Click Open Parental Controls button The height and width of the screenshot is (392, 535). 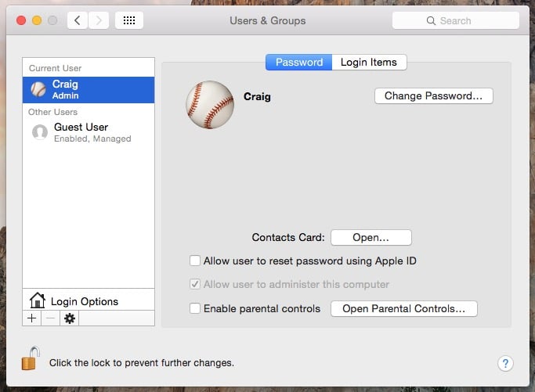click(x=404, y=308)
